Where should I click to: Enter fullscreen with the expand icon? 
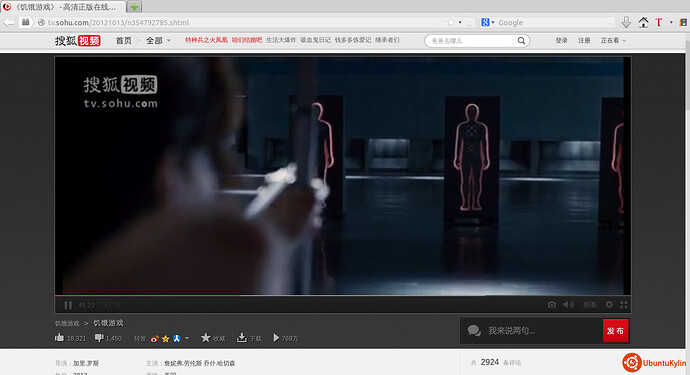click(x=624, y=305)
